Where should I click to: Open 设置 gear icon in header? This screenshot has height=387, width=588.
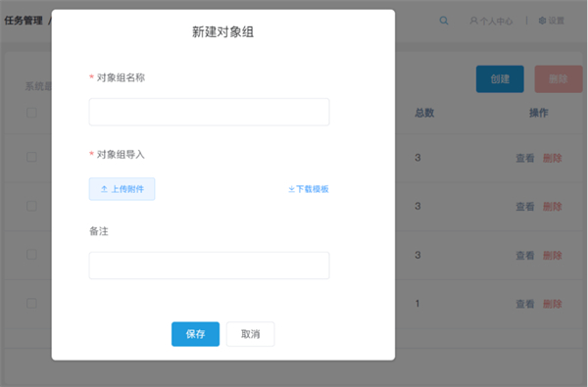[x=542, y=21]
